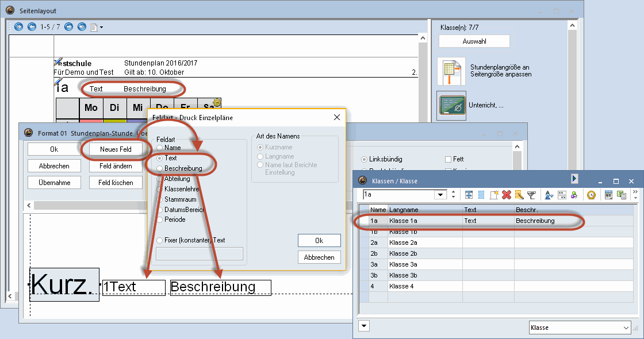Select the Kurz. field box in format editor

tap(64, 284)
